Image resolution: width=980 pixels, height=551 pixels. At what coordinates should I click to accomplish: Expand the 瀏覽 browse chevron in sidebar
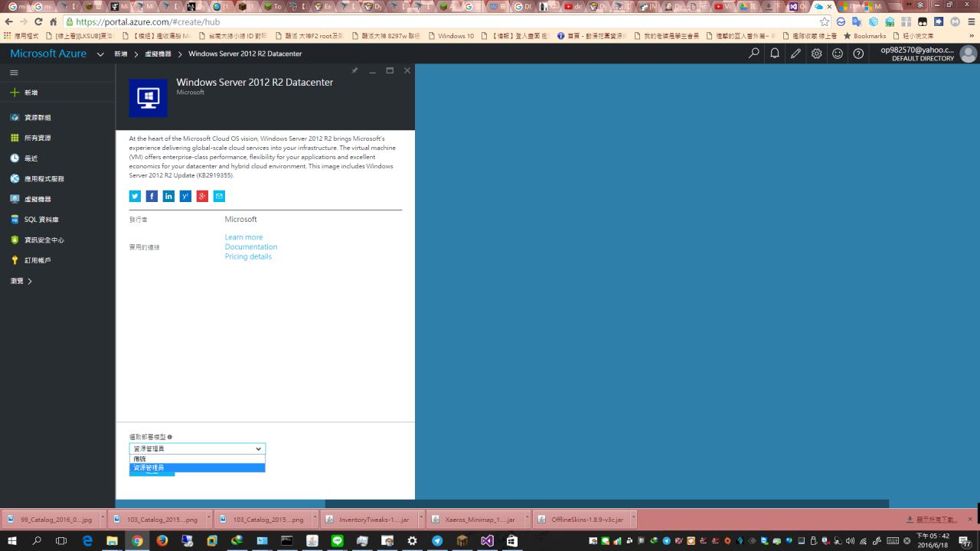point(30,282)
